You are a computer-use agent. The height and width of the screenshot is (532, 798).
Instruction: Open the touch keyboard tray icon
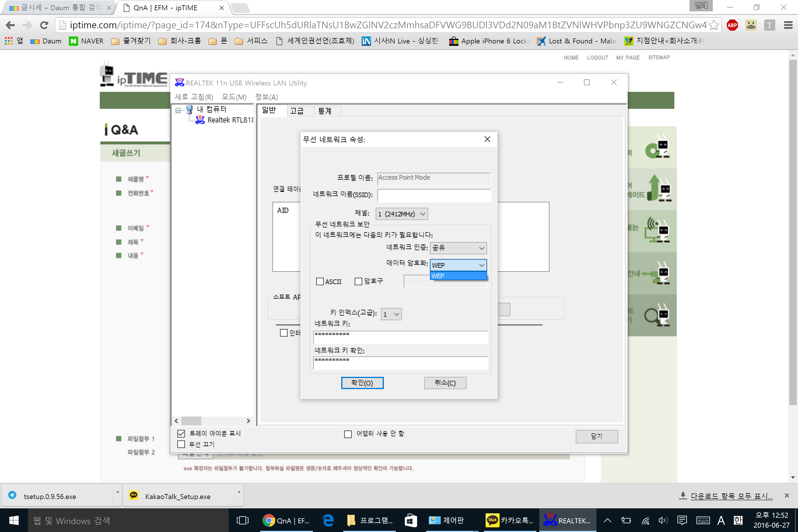pyautogui.click(x=703, y=520)
